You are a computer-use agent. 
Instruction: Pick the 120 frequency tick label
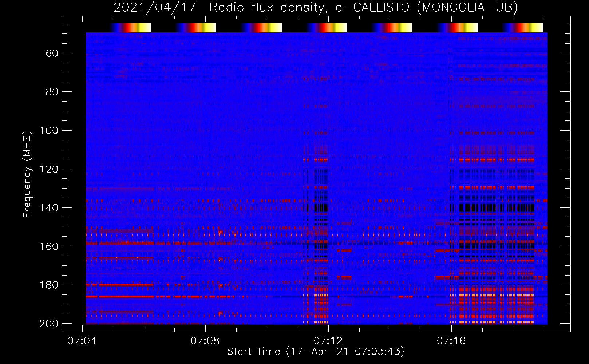pyautogui.click(x=49, y=169)
